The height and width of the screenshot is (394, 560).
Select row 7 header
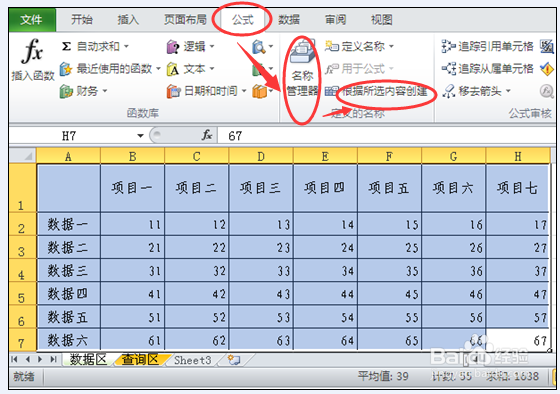[x=22, y=339]
